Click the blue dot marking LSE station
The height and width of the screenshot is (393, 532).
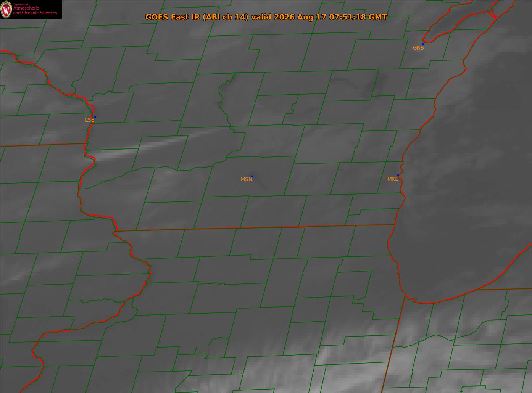[95, 117]
